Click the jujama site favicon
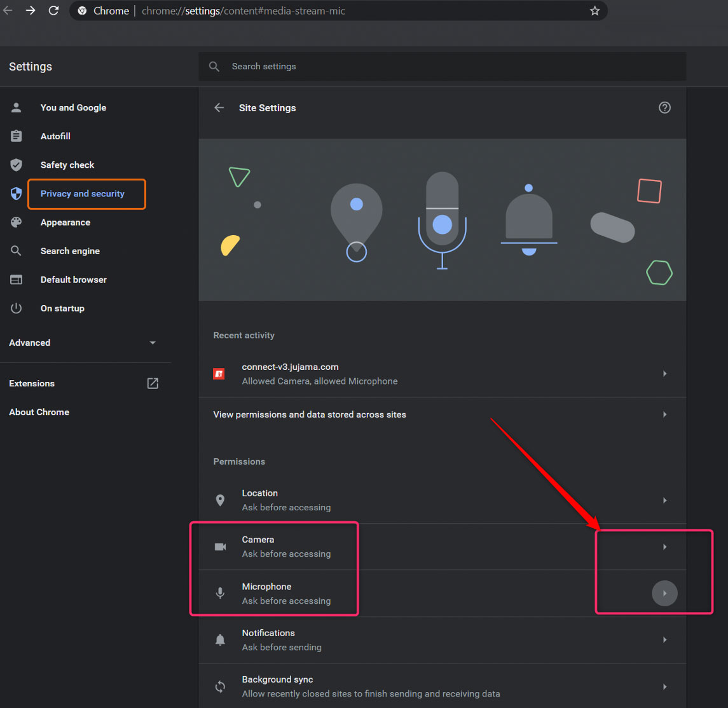The image size is (728, 708). (219, 374)
